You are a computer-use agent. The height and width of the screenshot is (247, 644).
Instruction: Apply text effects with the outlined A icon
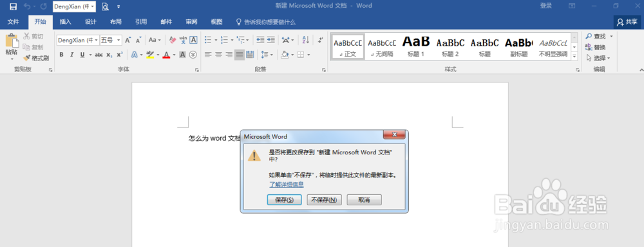135,55
